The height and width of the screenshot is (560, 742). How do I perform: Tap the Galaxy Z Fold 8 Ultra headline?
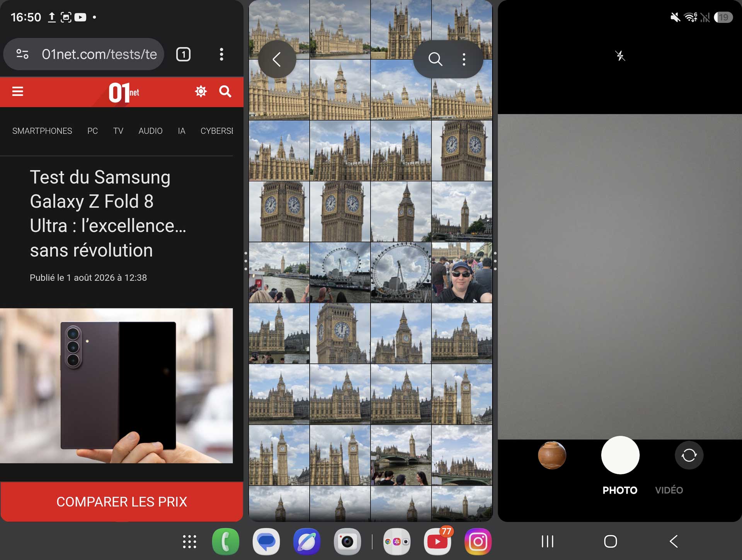[108, 213]
